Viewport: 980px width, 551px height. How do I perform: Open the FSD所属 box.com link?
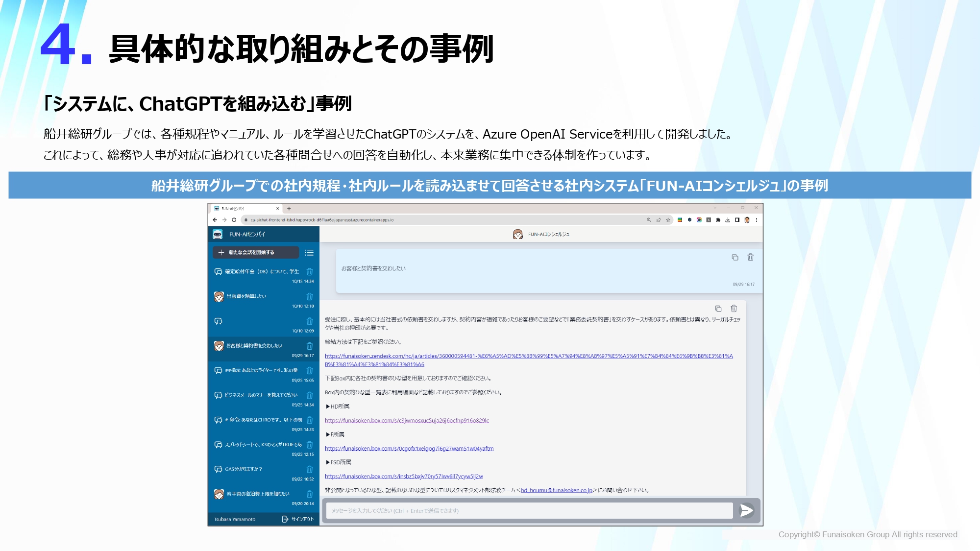tap(404, 477)
